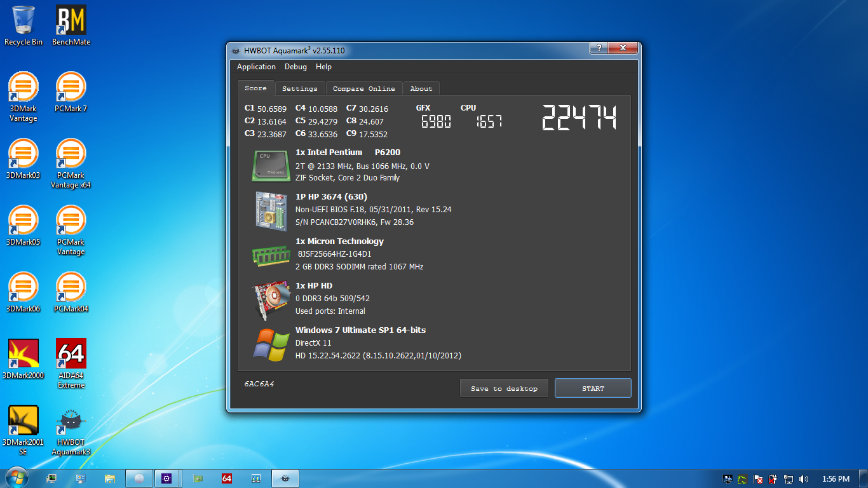Select the PCMark04 desktop icon
Viewport: 868px width, 488px height.
[71, 292]
